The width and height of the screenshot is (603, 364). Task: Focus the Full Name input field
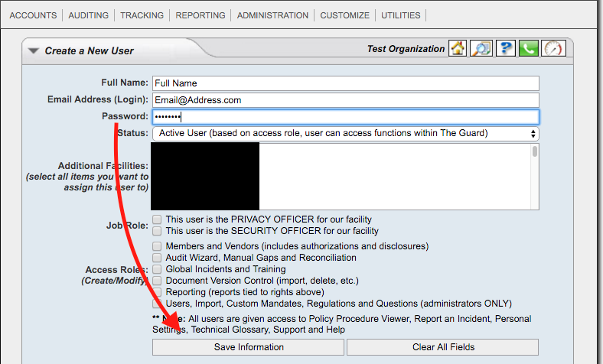[346, 83]
